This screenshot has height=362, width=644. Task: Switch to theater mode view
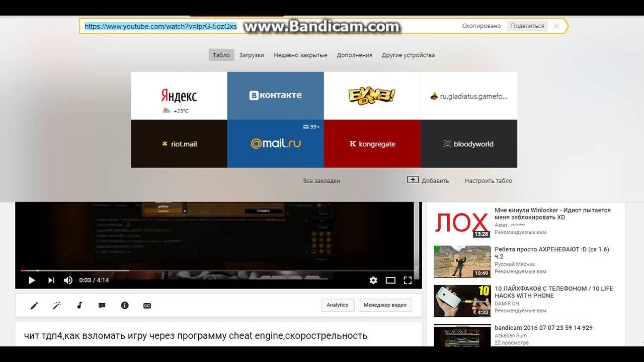pos(390,281)
